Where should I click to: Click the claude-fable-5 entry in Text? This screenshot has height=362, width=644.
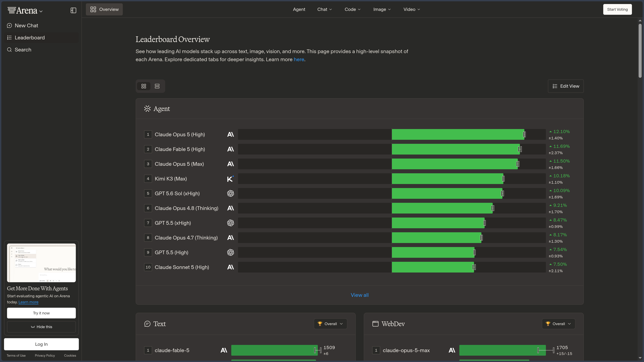click(172, 350)
